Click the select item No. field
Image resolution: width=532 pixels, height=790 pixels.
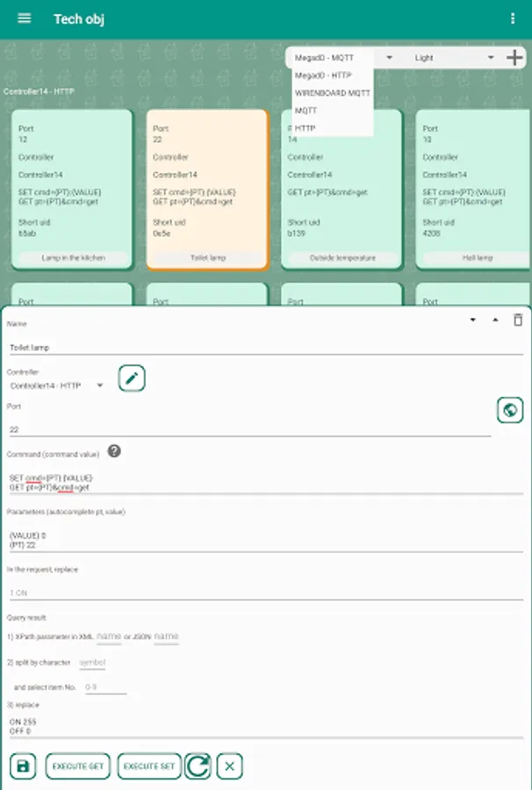[106, 687]
